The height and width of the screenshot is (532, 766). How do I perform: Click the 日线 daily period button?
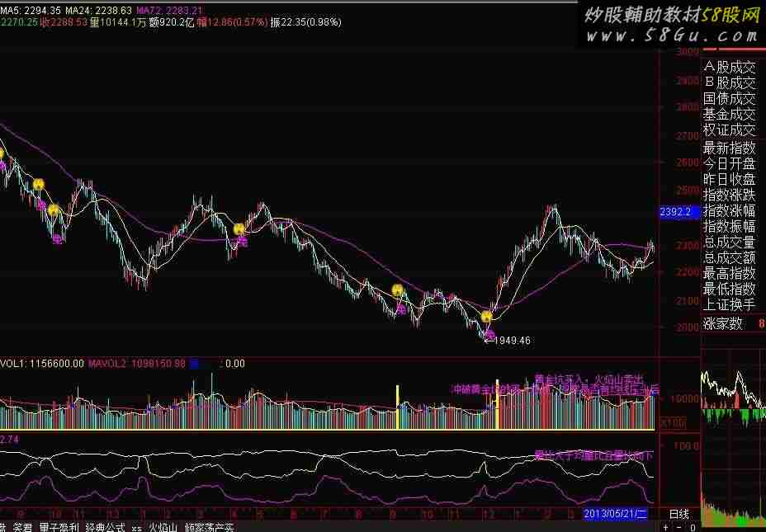click(x=679, y=514)
